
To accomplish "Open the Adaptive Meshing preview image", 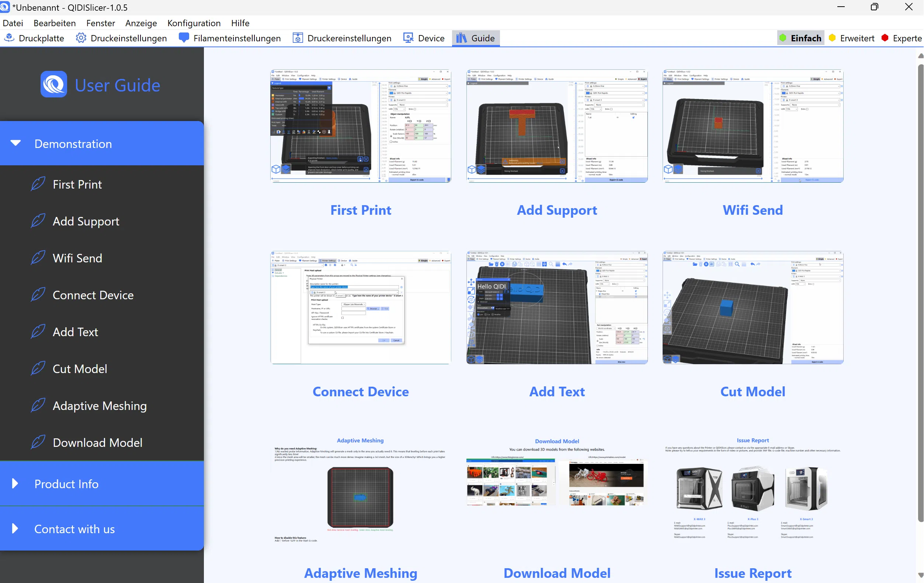I will [x=360, y=490].
